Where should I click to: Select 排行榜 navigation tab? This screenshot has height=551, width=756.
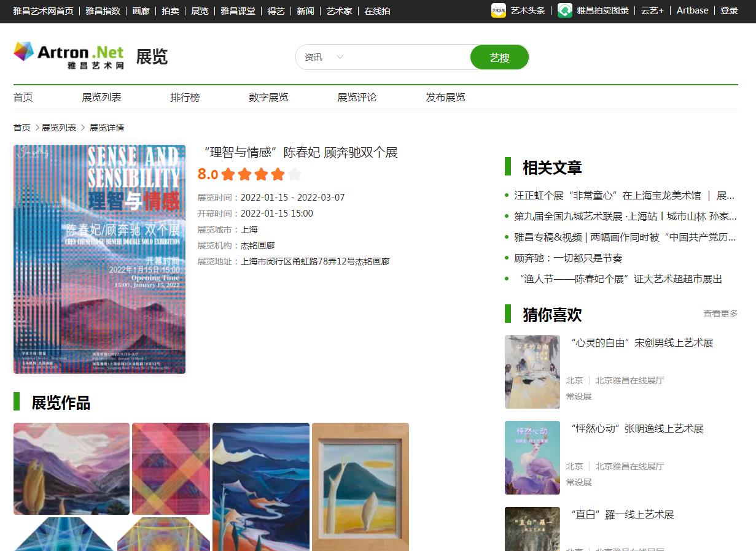point(185,97)
